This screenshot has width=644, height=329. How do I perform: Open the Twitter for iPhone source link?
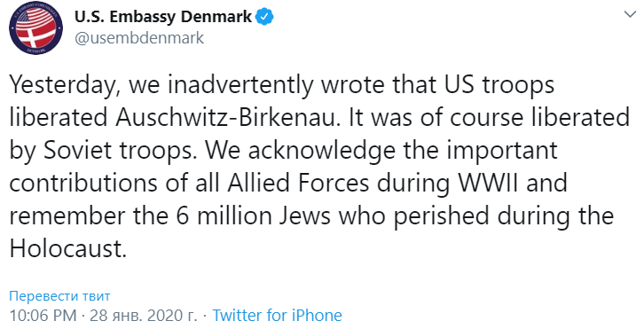click(278, 316)
